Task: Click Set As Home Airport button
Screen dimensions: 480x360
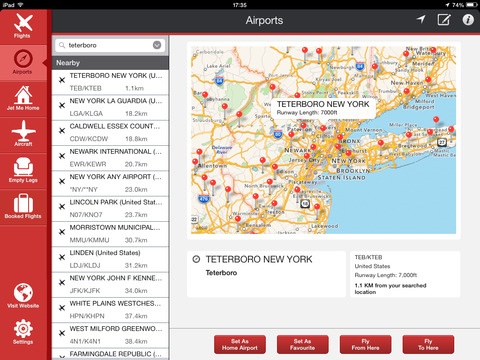Action: (240, 345)
